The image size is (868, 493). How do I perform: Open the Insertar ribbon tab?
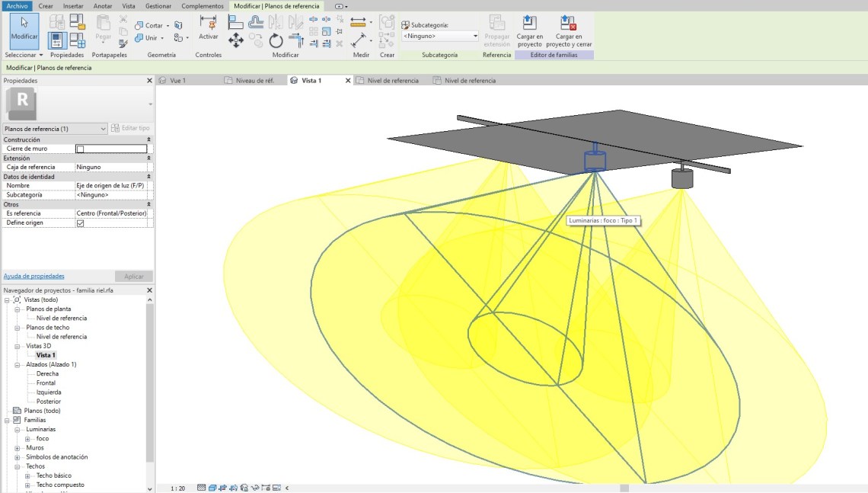[73, 6]
